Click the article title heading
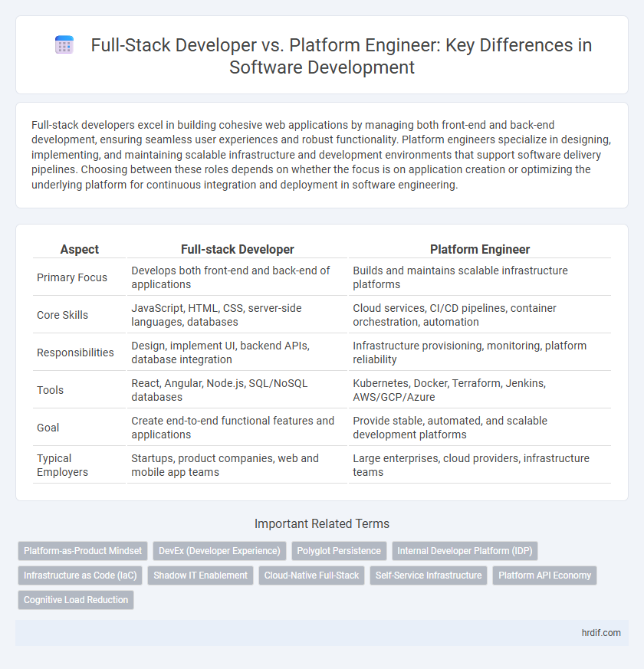 tap(341, 56)
